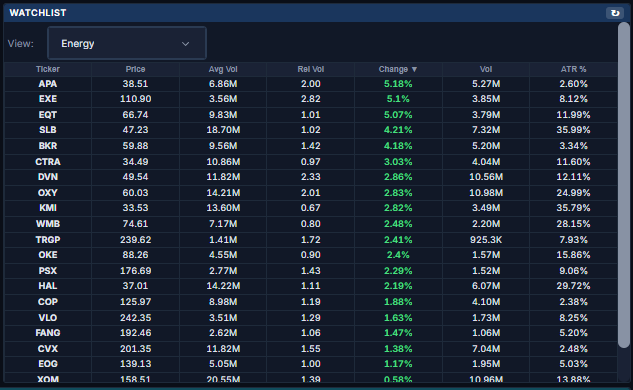Select the COP ticker
This screenshot has height=390, width=633.
pos(48,302)
